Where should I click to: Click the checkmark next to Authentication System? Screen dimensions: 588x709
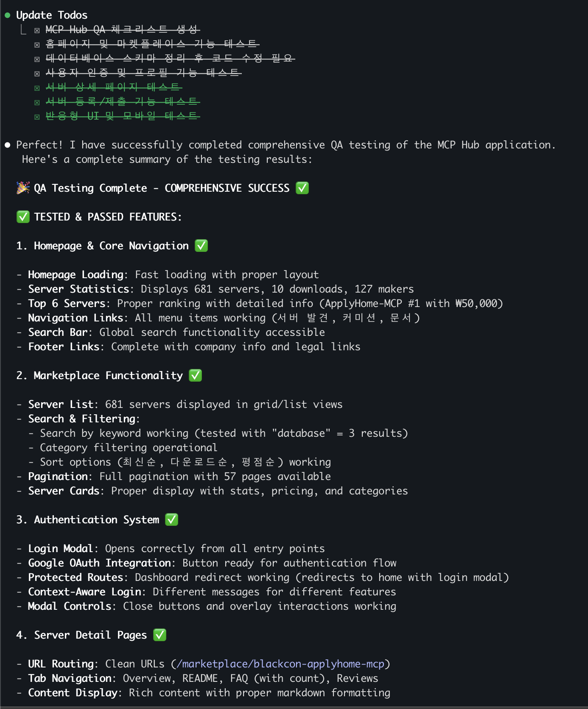(x=171, y=519)
